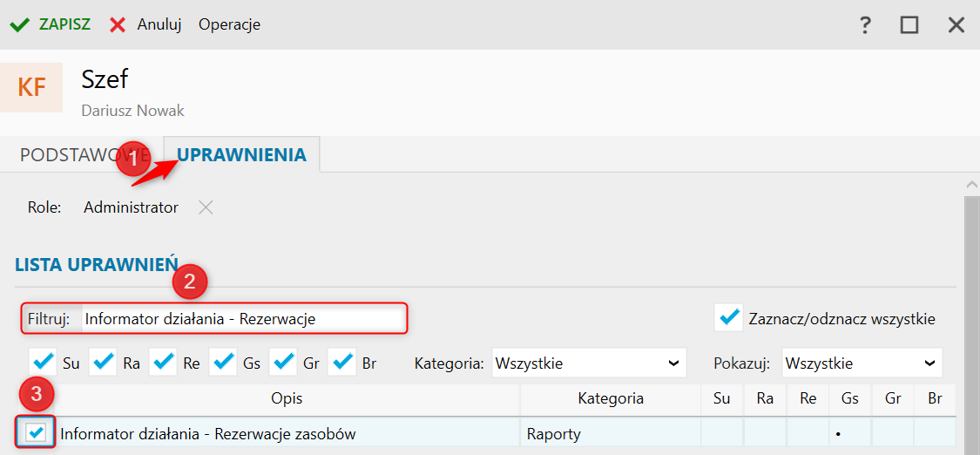Open the Operacje menu
Image resolution: width=980 pixels, height=455 pixels.
tap(229, 25)
